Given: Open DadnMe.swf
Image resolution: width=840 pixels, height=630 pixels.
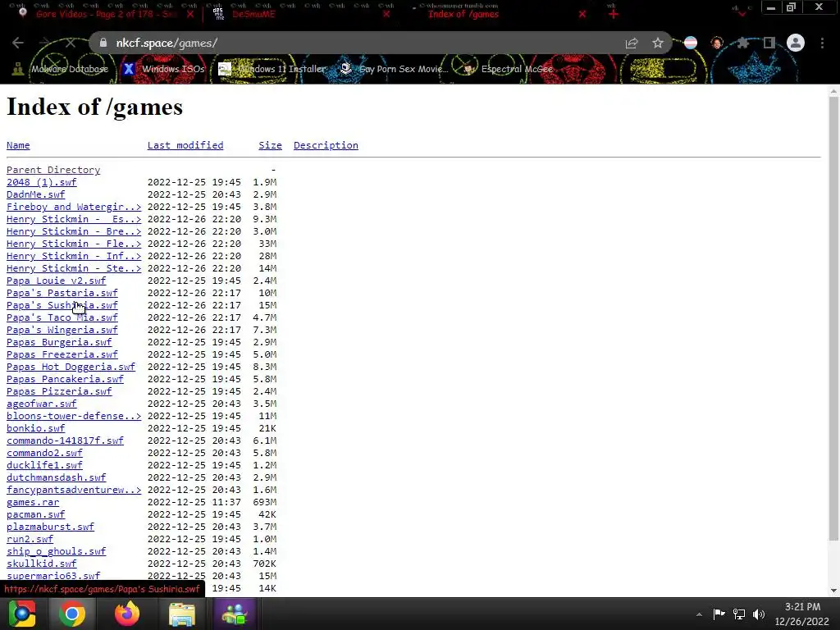Looking at the screenshot, I should (x=35, y=194).
